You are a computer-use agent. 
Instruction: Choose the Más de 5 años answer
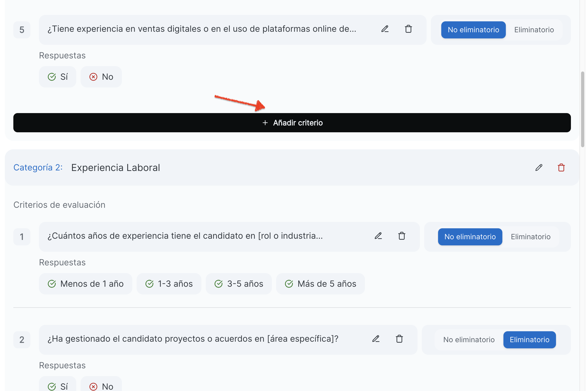(320, 284)
